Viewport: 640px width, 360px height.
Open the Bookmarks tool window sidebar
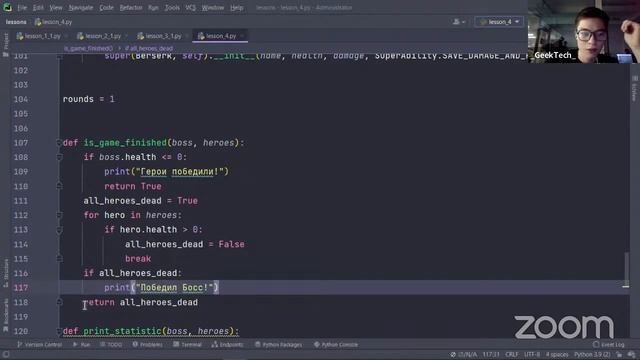[x=6, y=316]
